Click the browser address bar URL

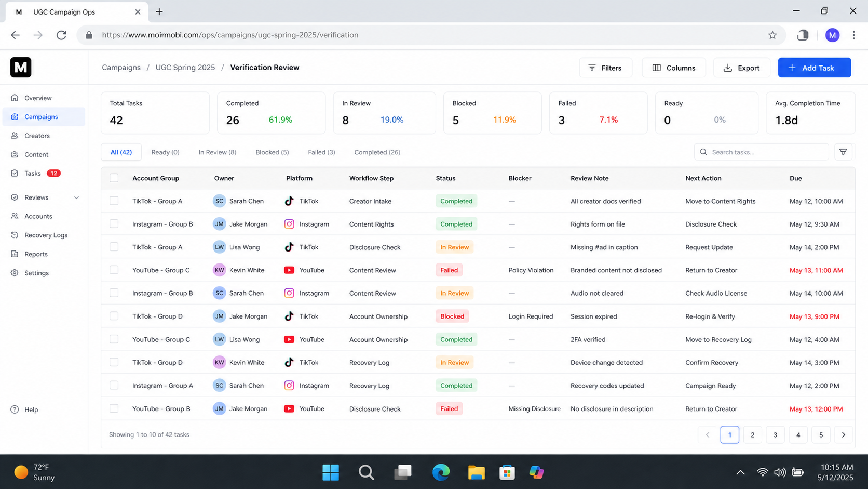point(230,35)
